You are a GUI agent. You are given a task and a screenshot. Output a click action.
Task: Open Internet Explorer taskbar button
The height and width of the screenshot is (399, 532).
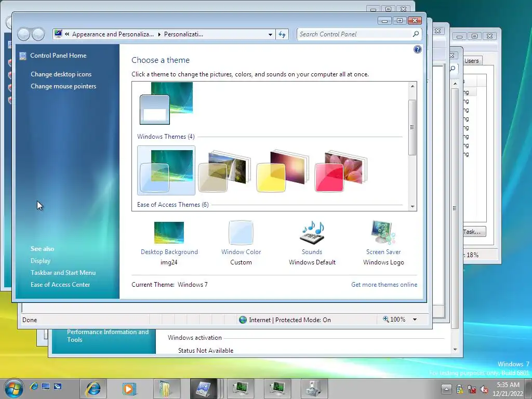coord(92,389)
